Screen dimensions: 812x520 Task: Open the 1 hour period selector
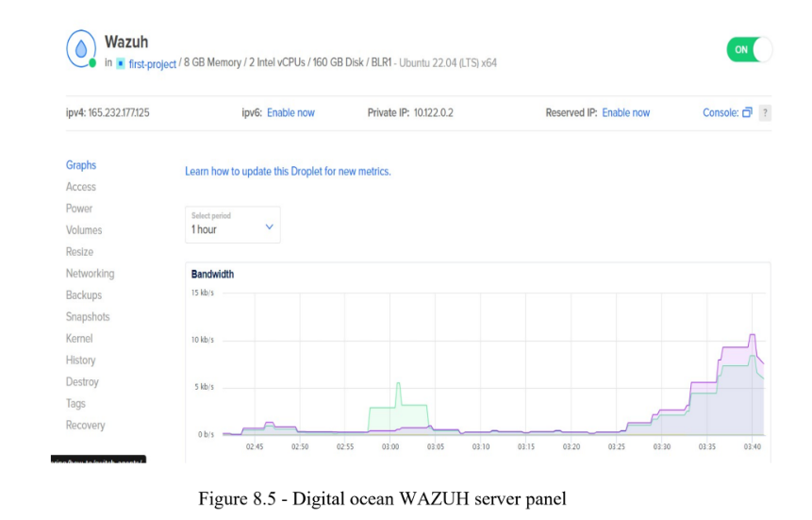pyautogui.click(x=233, y=225)
